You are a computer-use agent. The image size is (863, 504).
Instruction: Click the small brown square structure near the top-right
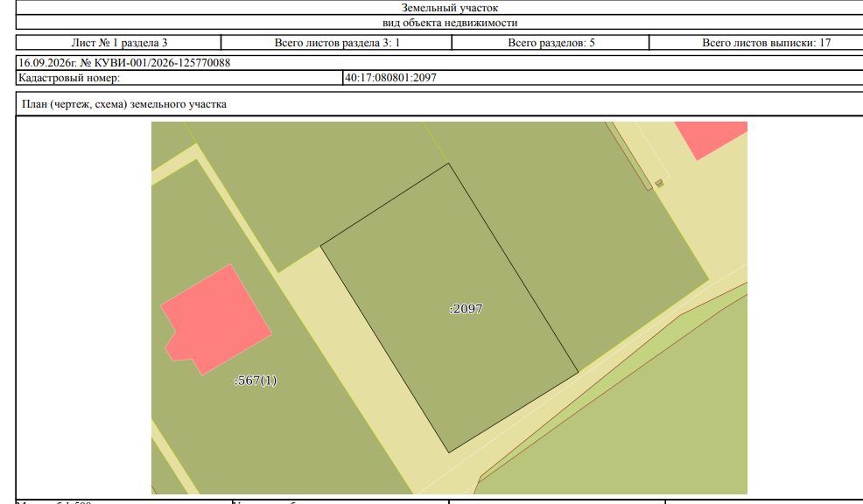(659, 183)
